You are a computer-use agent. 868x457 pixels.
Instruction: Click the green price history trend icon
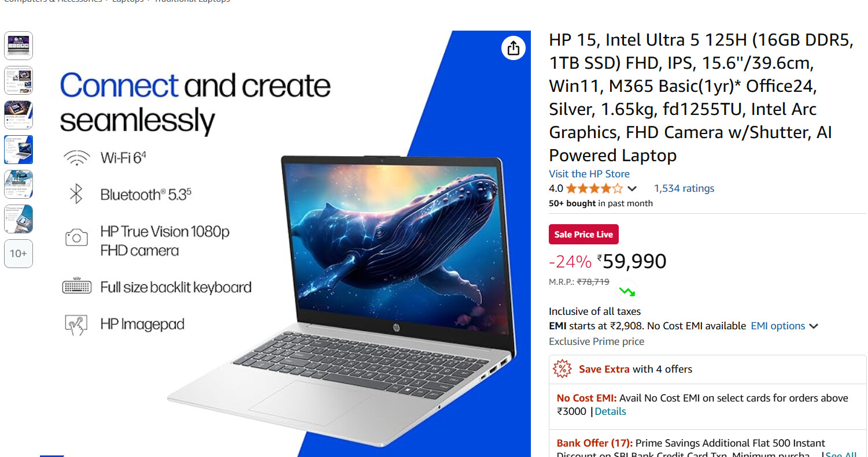(x=626, y=291)
